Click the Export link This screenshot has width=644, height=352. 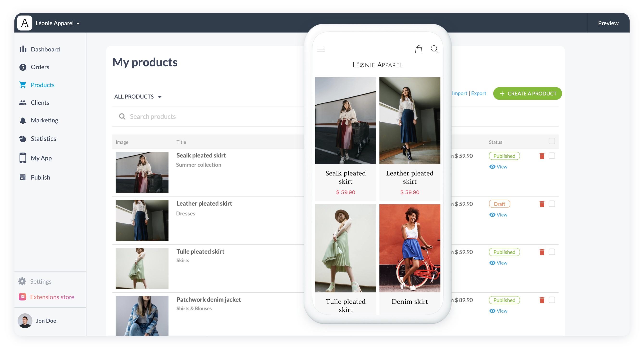478,93
